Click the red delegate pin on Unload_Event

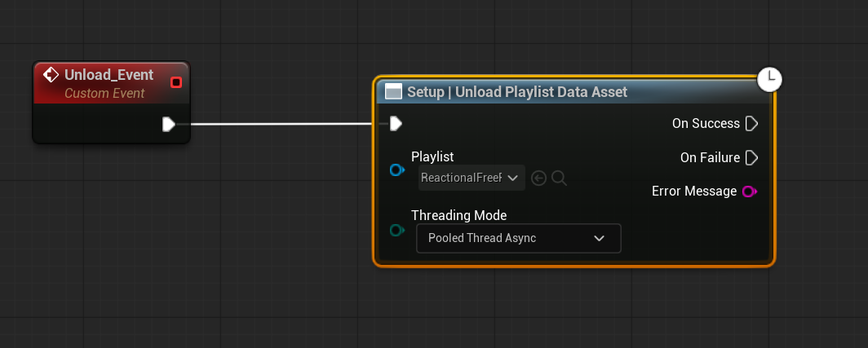coord(175,82)
